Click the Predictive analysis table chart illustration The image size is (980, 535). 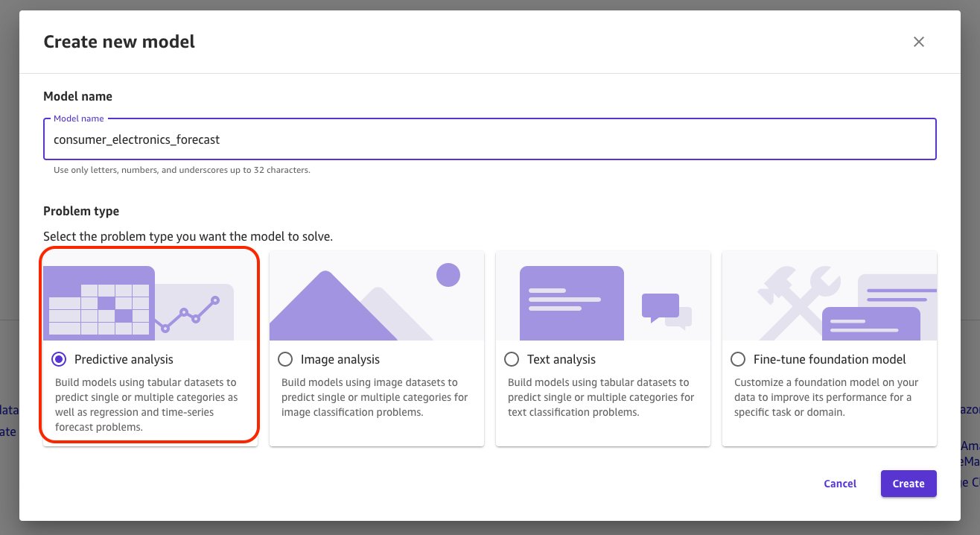(x=150, y=296)
